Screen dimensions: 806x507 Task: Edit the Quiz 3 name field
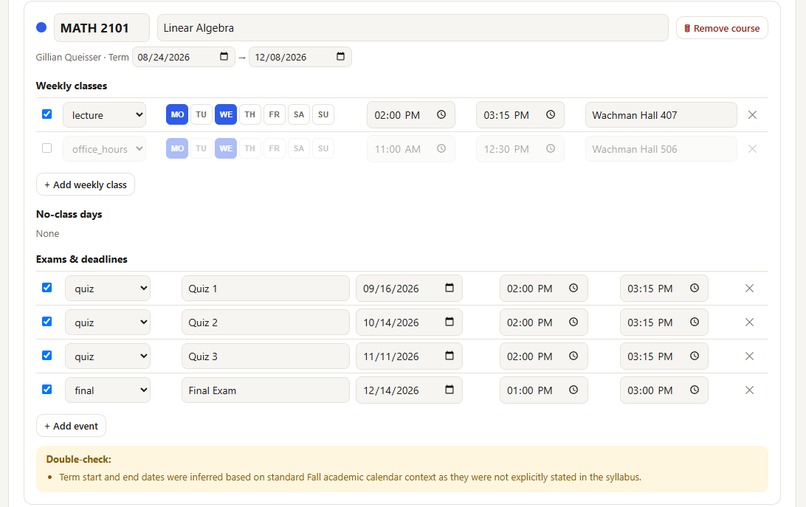pyautogui.click(x=265, y=356)
